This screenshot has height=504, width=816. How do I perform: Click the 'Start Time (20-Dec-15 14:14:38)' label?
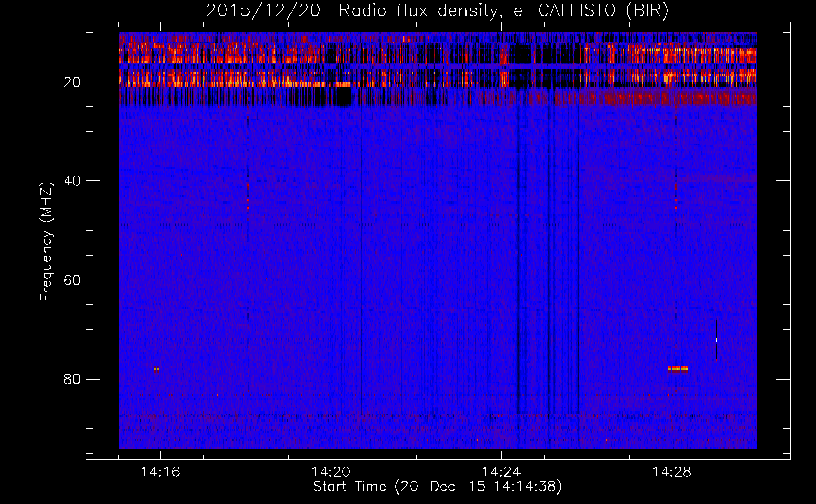coord(437,487)
